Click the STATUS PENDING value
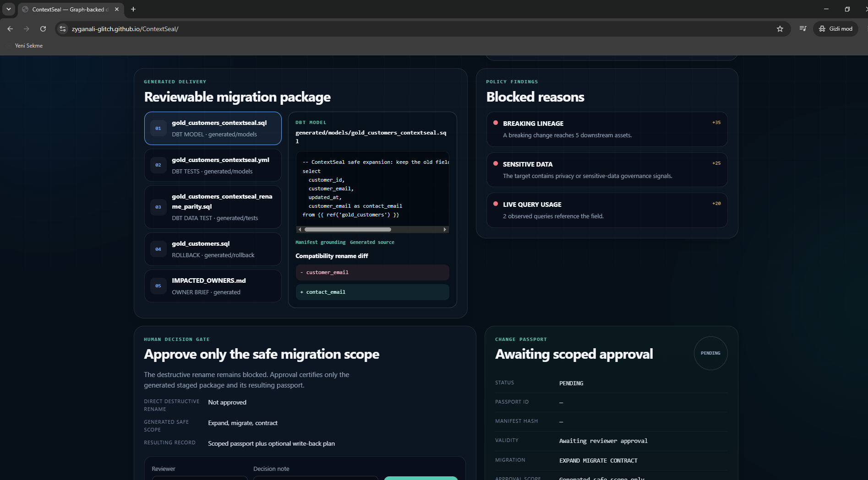Image resolution: width=868 pixels, height=480 pixels. tap(571, 383)
